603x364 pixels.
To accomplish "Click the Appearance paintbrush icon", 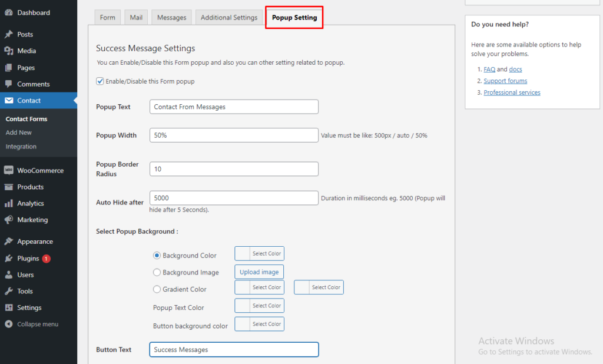I will coord(8,241).
